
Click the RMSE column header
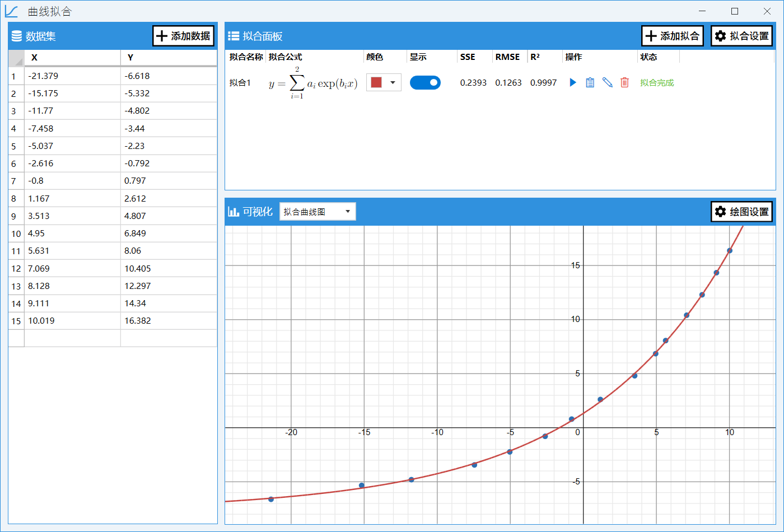(510, 57)
